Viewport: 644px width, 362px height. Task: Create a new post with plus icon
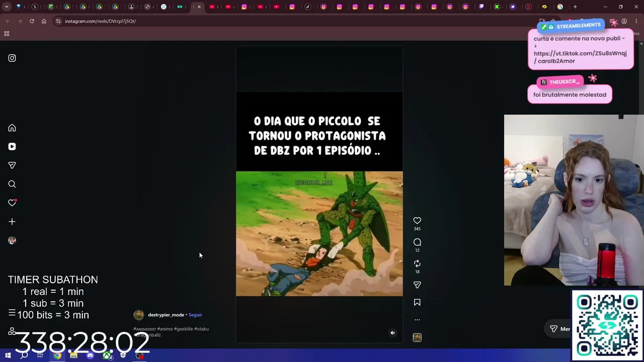[x=12, y=221]
